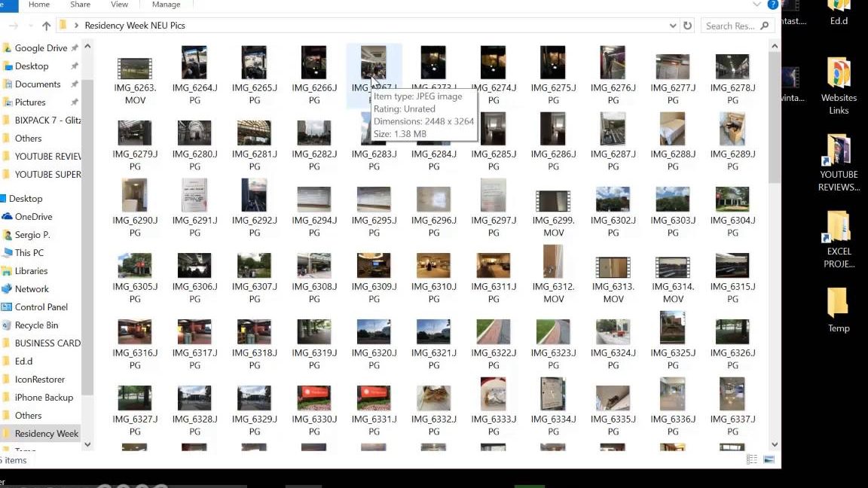Screen dimensions: 868x488
Task: Select Desktop in Quick access pinned list
Action: point(32,66)
